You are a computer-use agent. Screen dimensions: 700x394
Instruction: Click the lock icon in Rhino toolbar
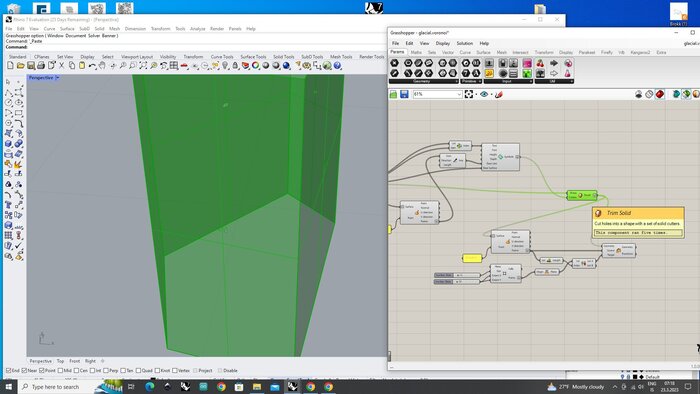coord(235,66)
